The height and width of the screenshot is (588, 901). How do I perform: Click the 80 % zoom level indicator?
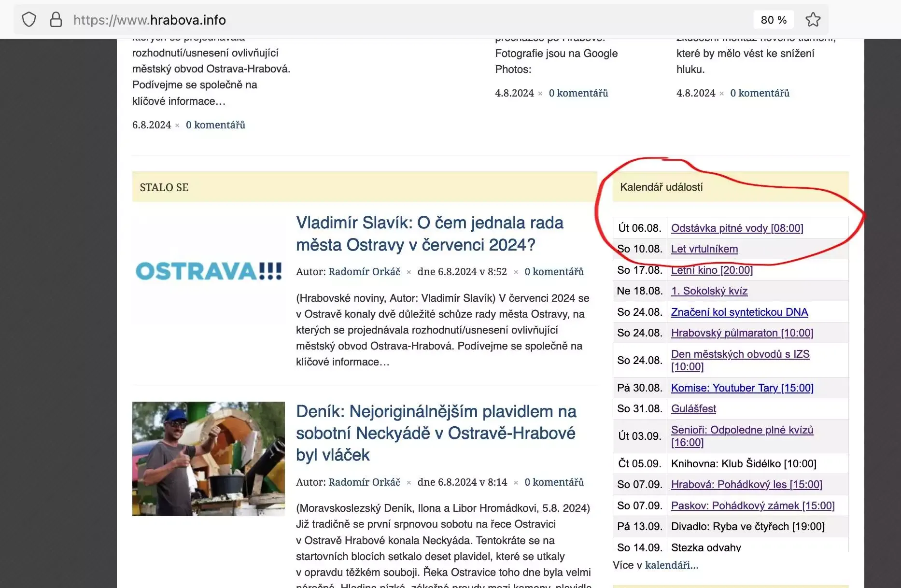pos(774,20)
